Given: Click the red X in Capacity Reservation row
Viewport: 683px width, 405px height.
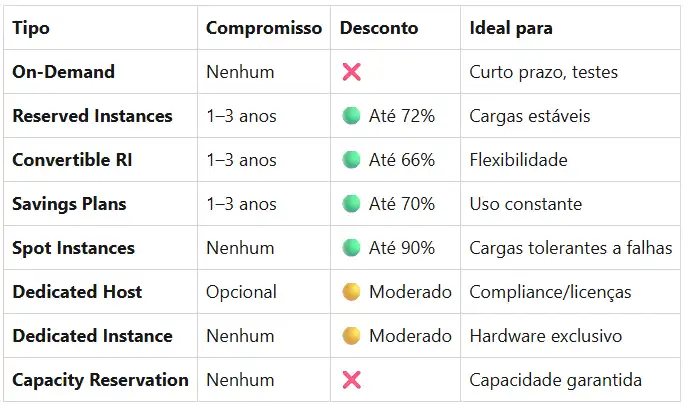Looking at the screenshot, I should 351,380.
